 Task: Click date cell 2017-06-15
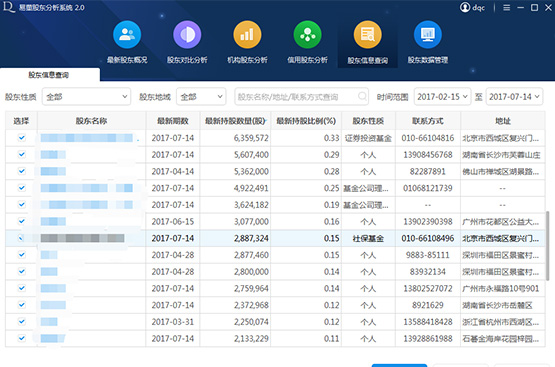coord(173,222)
